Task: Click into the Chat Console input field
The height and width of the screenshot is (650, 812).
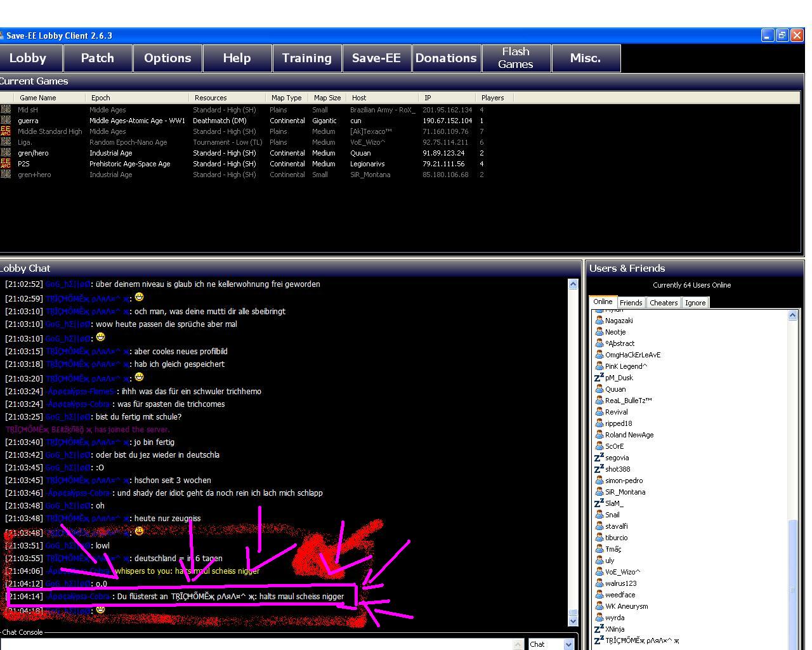Action: pyautogui.click(x=257, y=644)
